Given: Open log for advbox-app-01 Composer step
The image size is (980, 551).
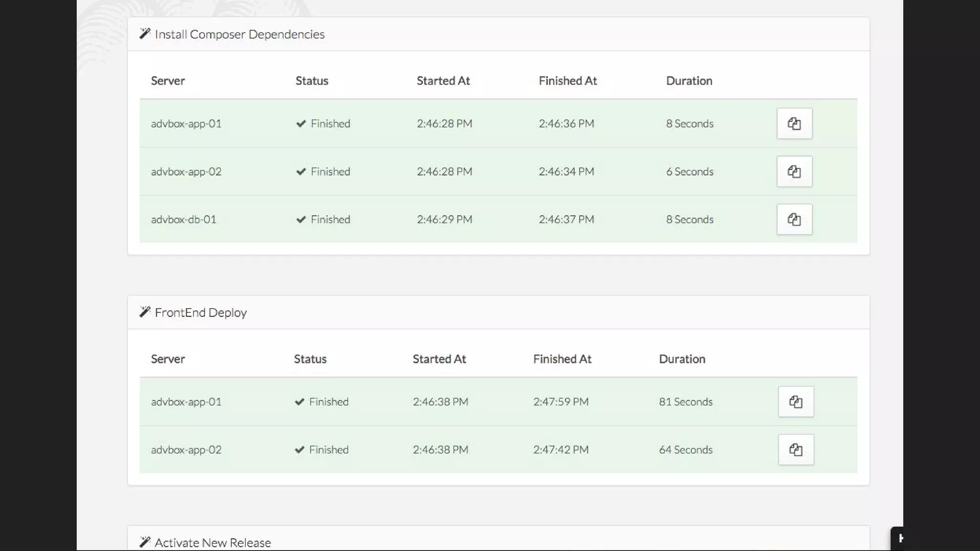Looking at the screenshot, I should pos(794,123).
